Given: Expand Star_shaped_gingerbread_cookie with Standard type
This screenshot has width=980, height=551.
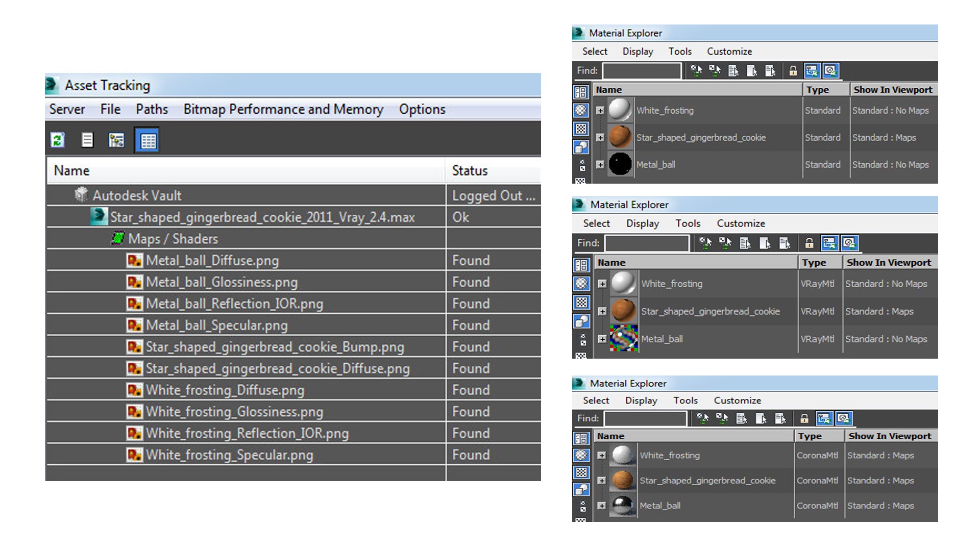Looking at the screenshot, I should tap(600, 138).
